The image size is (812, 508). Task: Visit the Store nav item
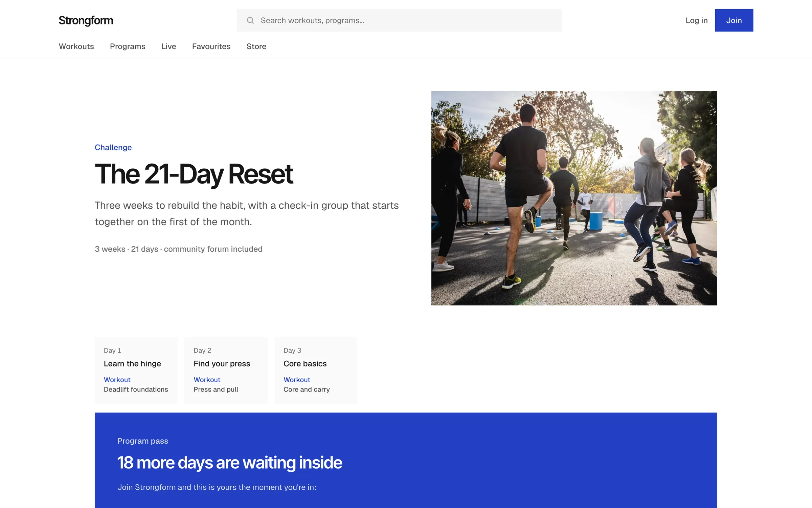click(256, 46)
